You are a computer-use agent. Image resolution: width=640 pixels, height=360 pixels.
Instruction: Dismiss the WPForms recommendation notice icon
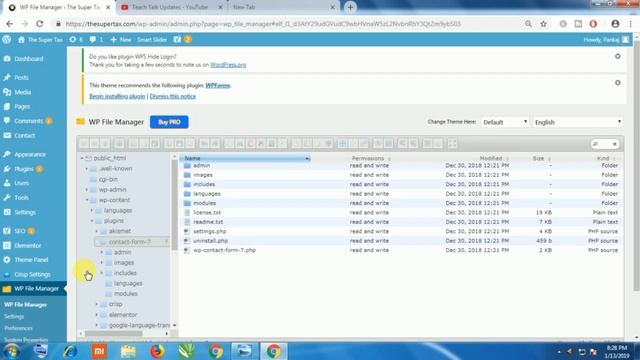click(x=618, y=83)
